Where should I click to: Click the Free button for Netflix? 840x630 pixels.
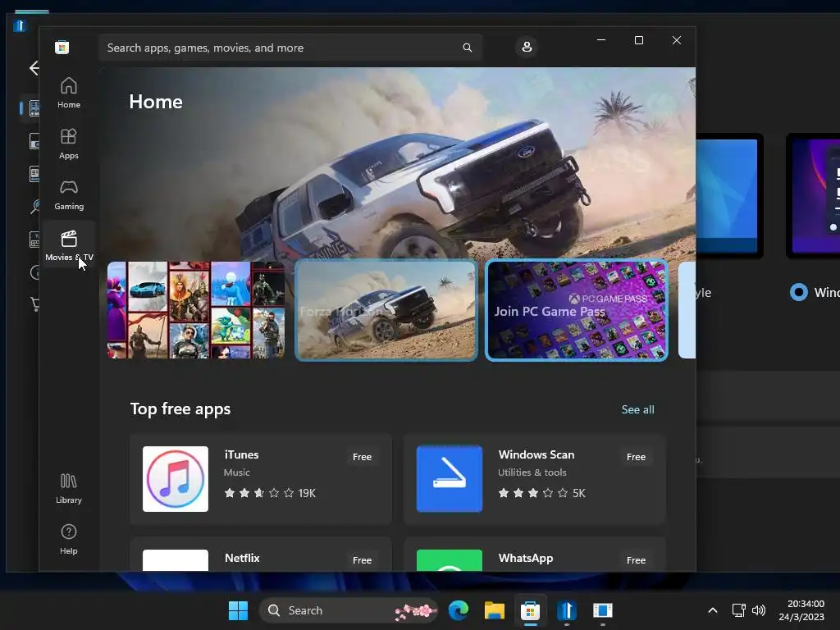[x=362, y=559]
